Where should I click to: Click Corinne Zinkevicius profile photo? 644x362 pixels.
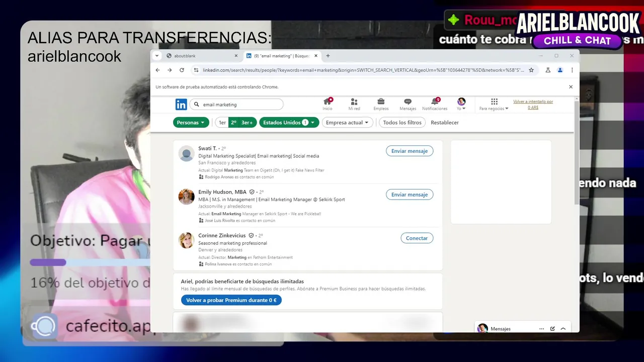pyautogui.click(x=186, y=240)
